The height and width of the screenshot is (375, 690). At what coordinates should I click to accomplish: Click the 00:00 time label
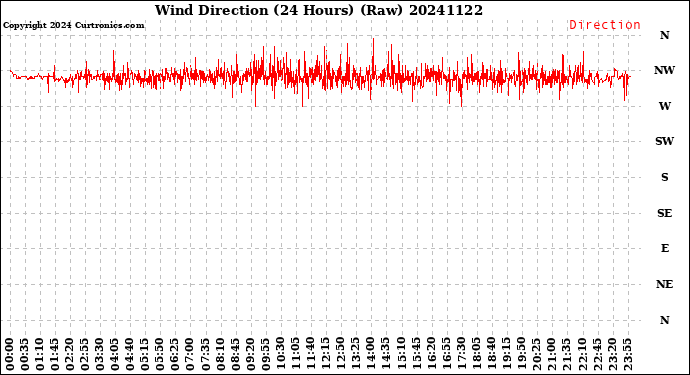tap(10, 355)
